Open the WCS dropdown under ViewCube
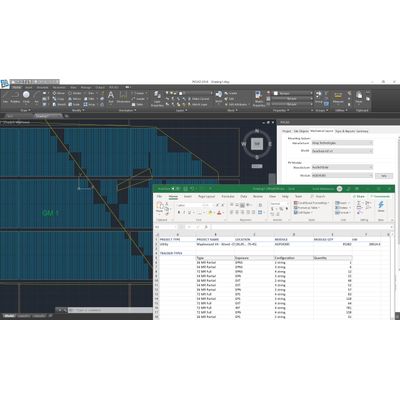 click(257, 166)
